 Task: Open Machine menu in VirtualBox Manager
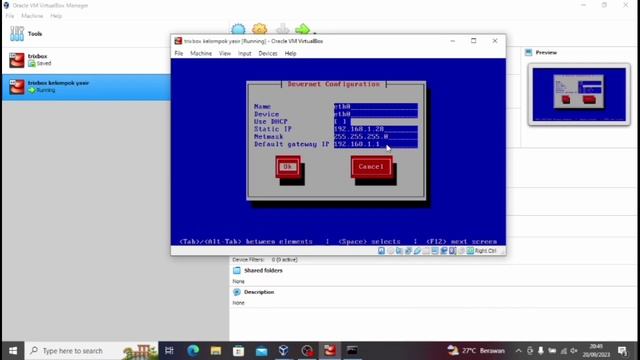[32, 16]
